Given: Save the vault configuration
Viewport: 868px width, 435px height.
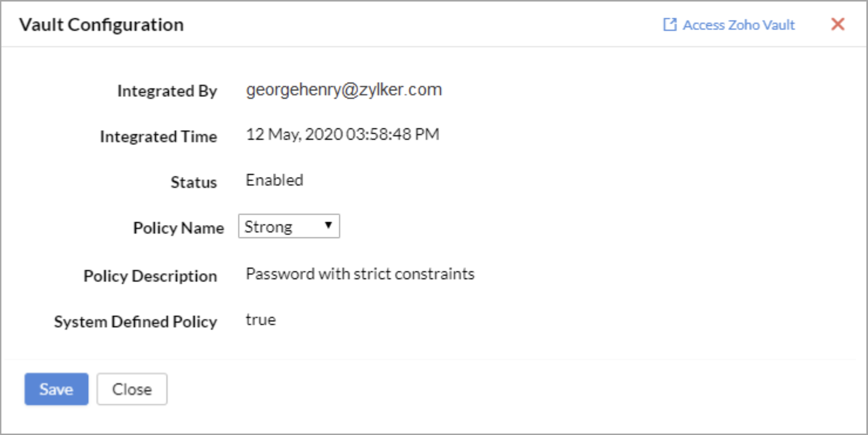Looking at the screenshot, I should tap(56, 389).
